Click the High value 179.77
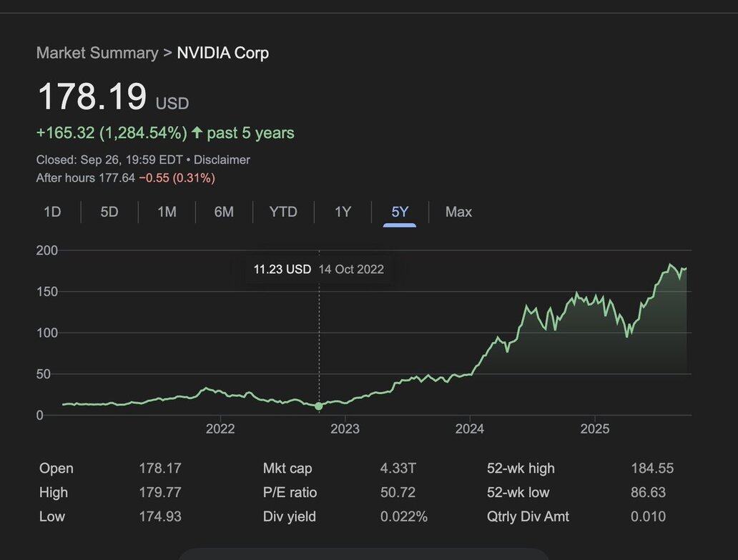 [160, 492]
